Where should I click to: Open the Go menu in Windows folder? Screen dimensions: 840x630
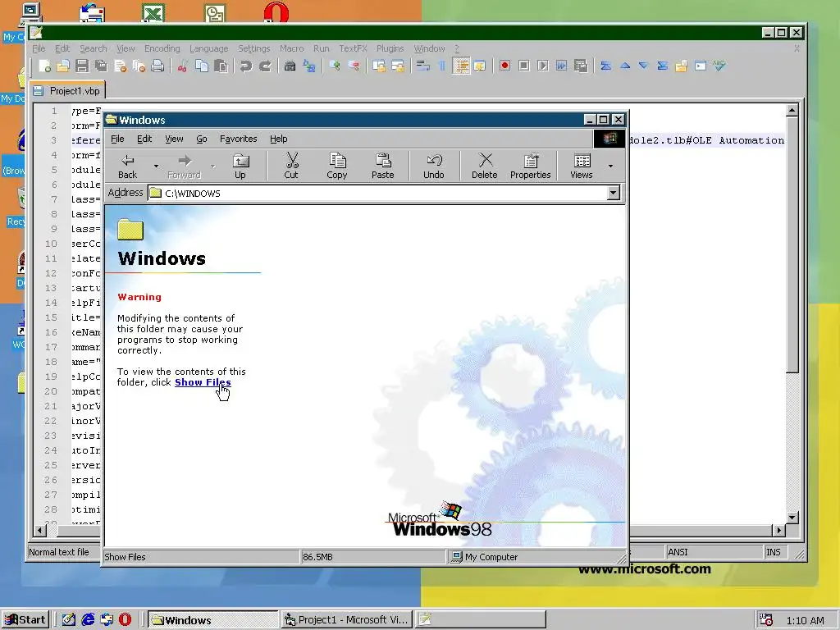(x=202, y=139)
